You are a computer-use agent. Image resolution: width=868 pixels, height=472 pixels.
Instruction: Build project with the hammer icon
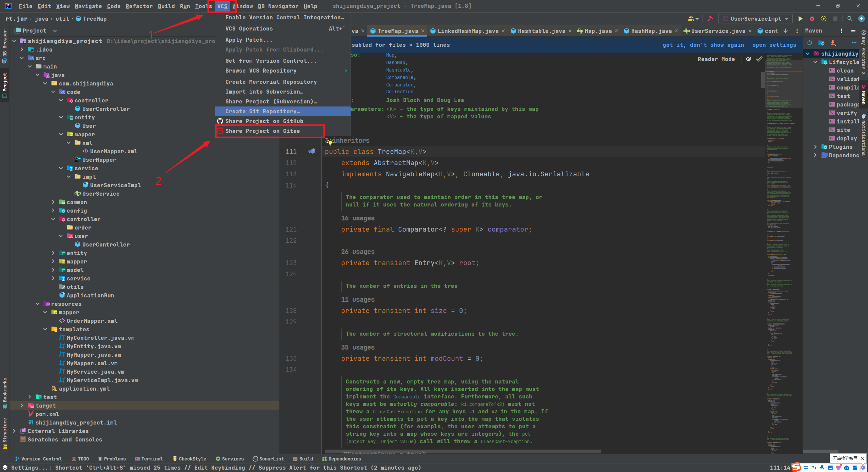(x=710, y=19)
